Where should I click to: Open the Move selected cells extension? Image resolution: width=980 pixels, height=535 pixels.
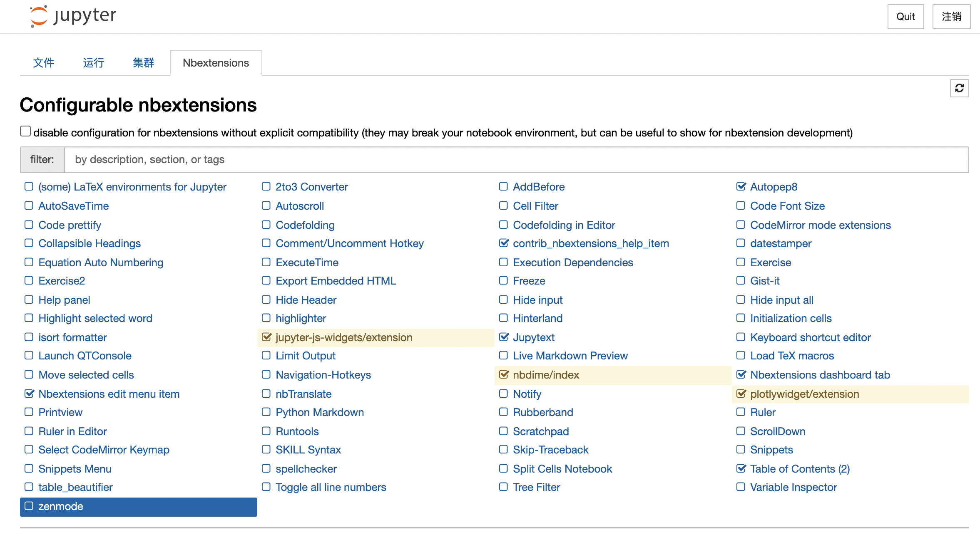click(86, 375)
